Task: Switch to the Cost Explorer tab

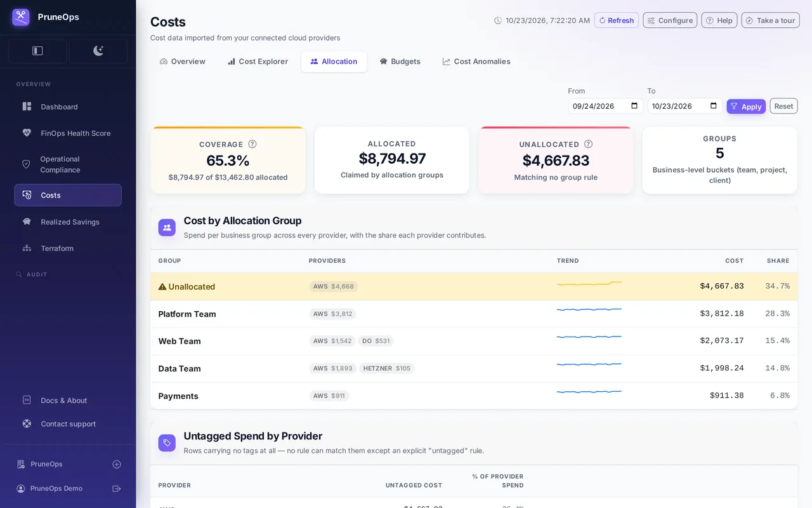Action: point(258,62)
